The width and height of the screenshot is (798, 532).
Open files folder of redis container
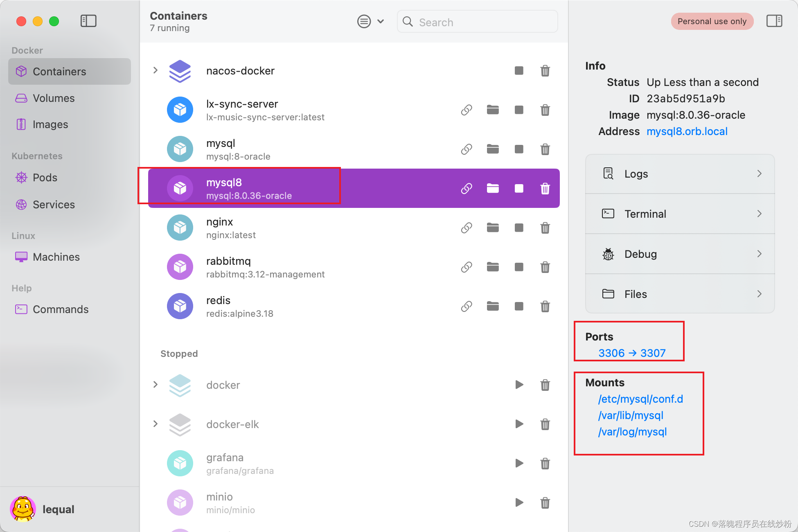(x=493, y=307)
